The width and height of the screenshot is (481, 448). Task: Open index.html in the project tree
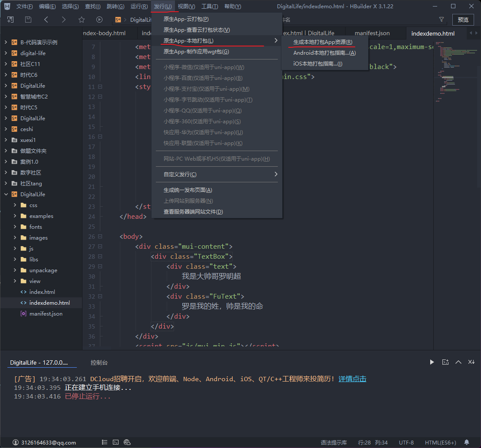(42, 292)
